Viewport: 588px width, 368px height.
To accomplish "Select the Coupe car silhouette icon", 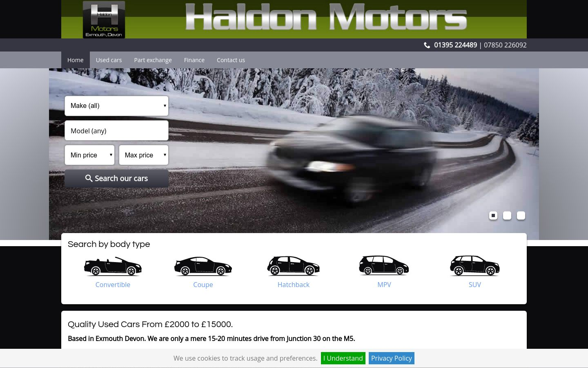I will (203, 266).
